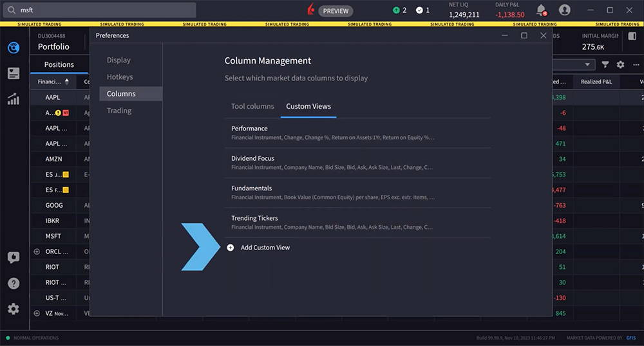Open the Dividend Focus custom view
The width and height of the screenshot is (644, 346).
[x=252, y=158]
